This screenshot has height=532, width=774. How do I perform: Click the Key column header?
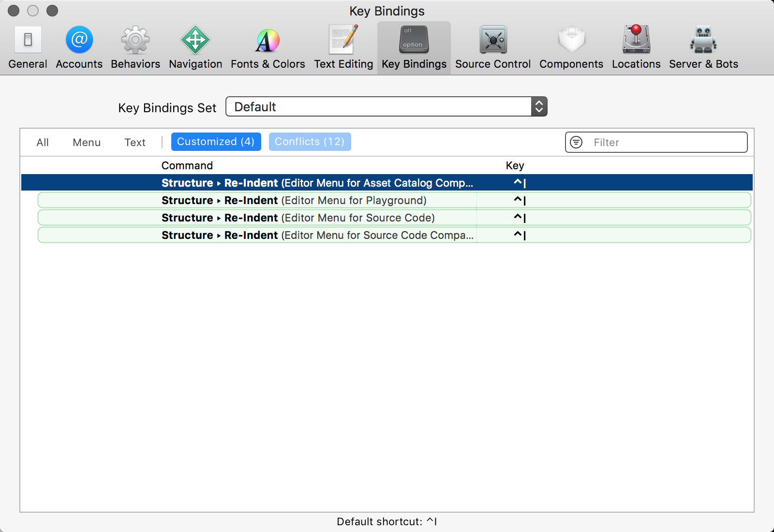tap(515, 165)
